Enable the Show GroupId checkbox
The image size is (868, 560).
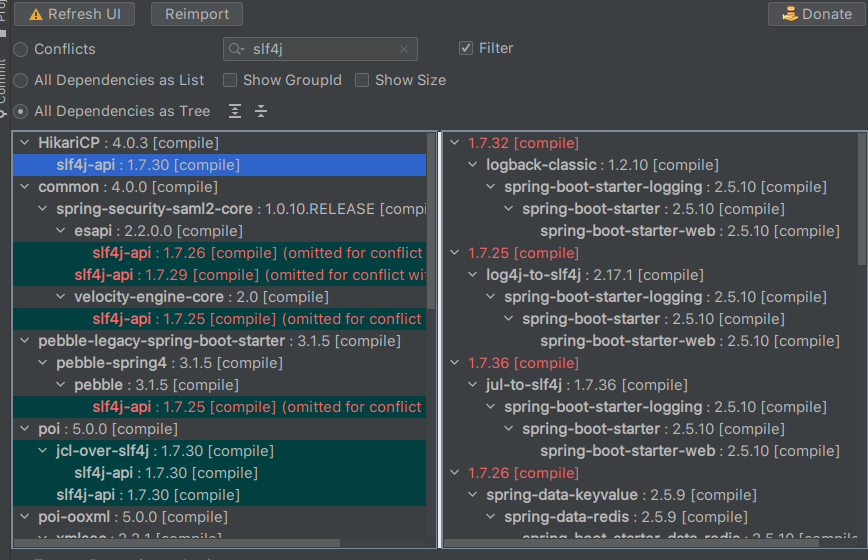coord(230,80)
